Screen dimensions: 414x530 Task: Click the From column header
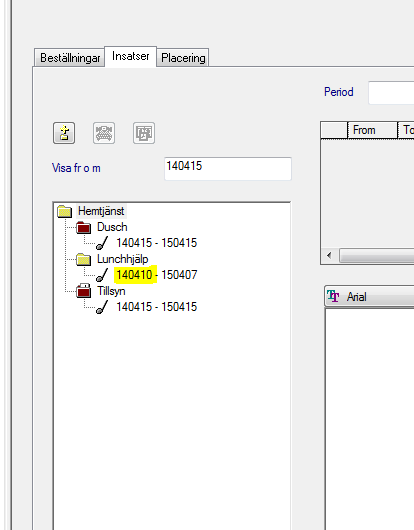click(372, 130)
